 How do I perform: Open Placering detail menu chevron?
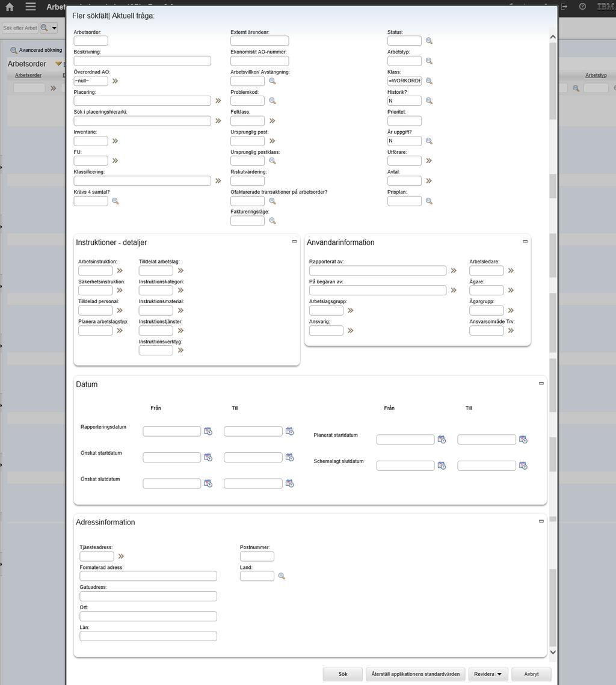pyautogui.click(x=218, y=101)
